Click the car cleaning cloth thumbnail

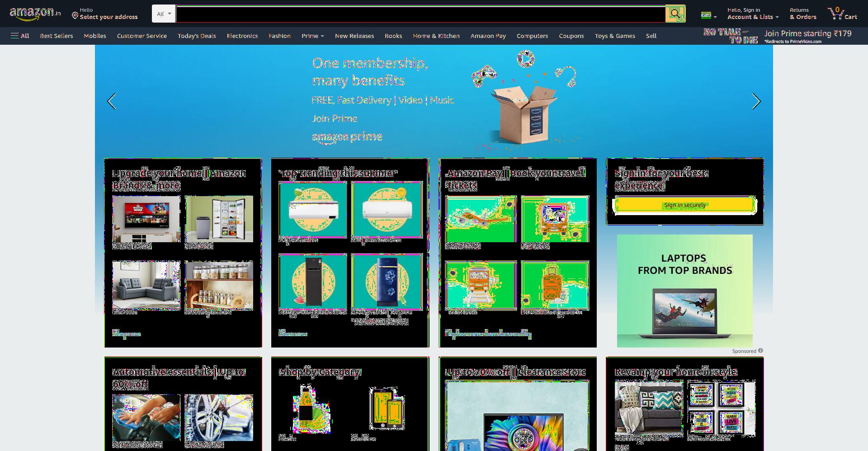click(146, 418)
